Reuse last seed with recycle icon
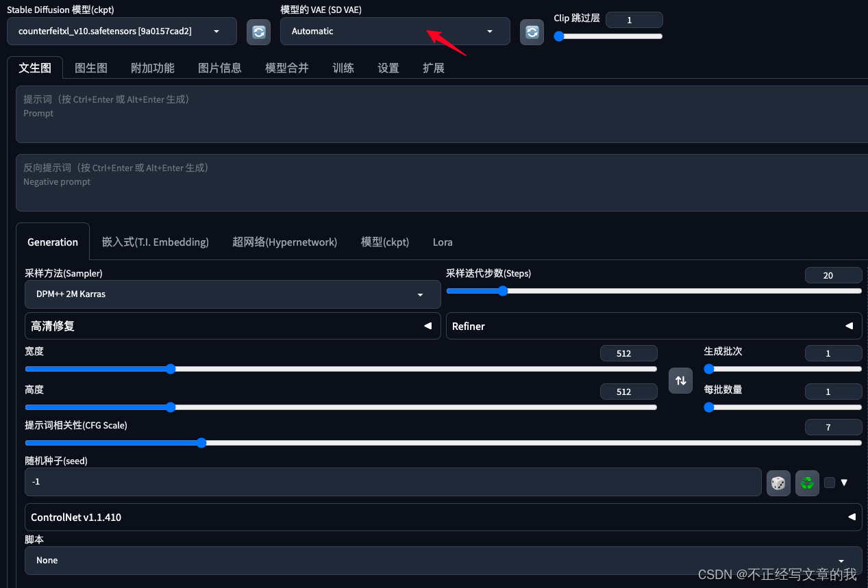 pyautogui.click(x=807, y=483)
